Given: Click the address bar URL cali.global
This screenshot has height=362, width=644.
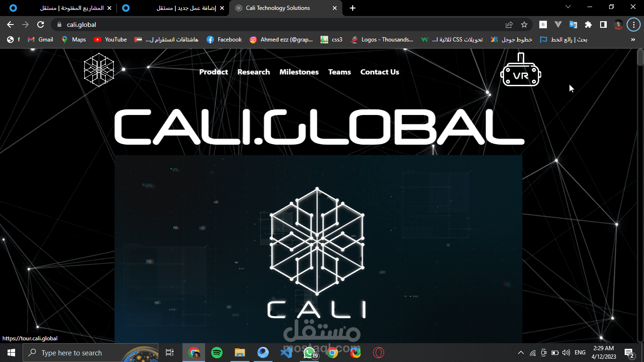Looking at the screenshot, I should coord(82,25).
